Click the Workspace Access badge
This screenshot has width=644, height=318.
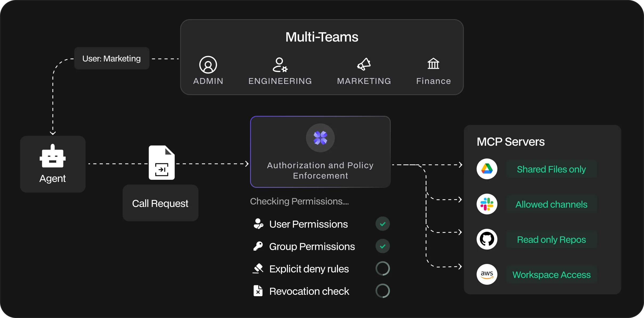(551, 275)
